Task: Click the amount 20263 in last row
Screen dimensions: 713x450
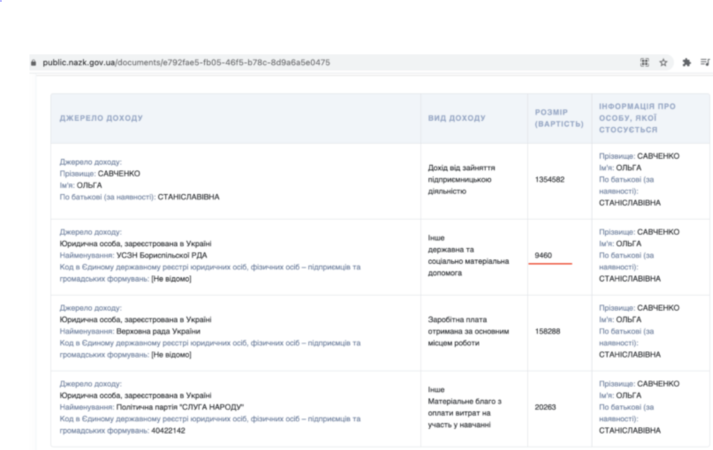Action: tap(545, 407)
